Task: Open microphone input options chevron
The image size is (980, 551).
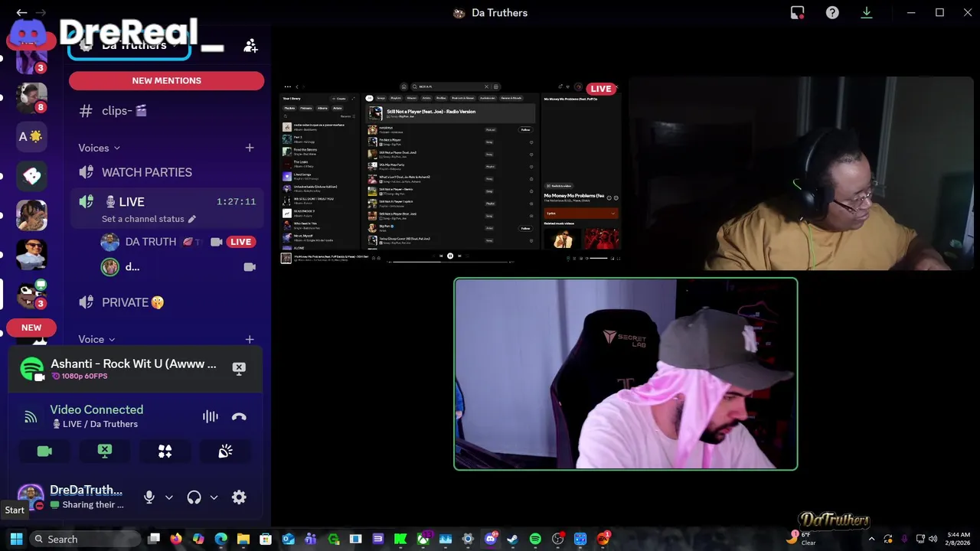Action: click(x=169, y=497)
